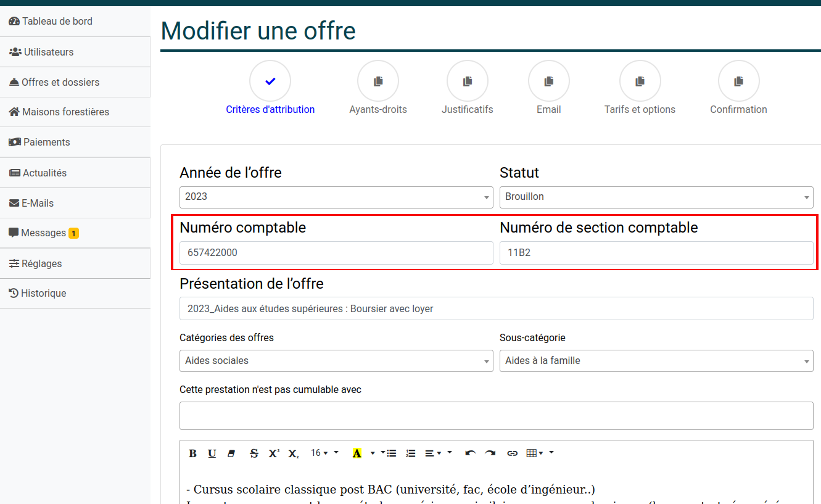Image resolution: width=821 pixels, height=504 pixels.
Task: Select the superscript formatting icon
Action: 273,453
